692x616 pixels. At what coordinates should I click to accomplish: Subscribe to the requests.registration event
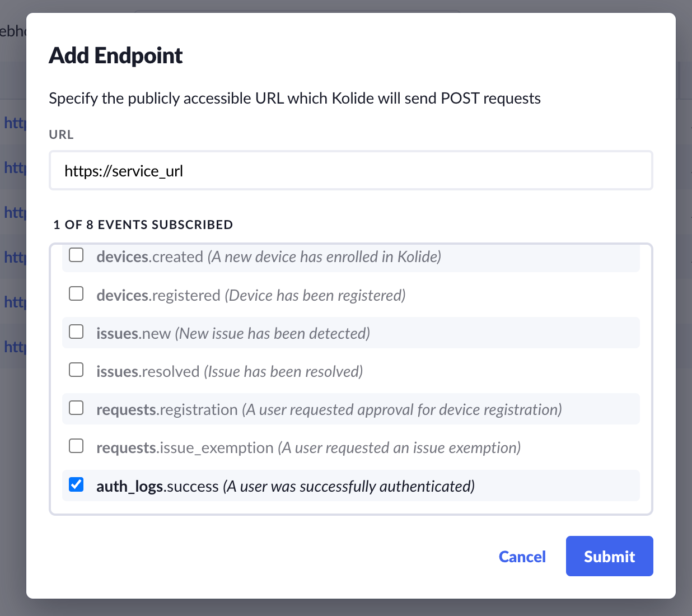coord(76,408)
